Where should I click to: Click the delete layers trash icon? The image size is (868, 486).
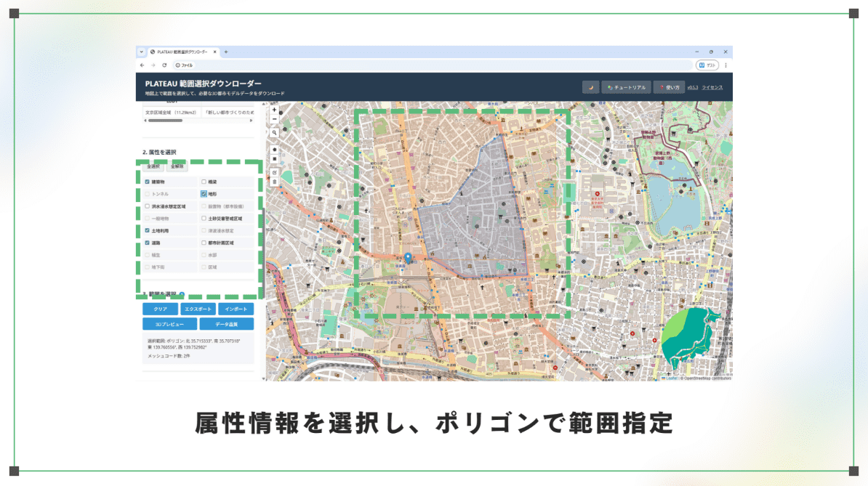click(274, 182)
